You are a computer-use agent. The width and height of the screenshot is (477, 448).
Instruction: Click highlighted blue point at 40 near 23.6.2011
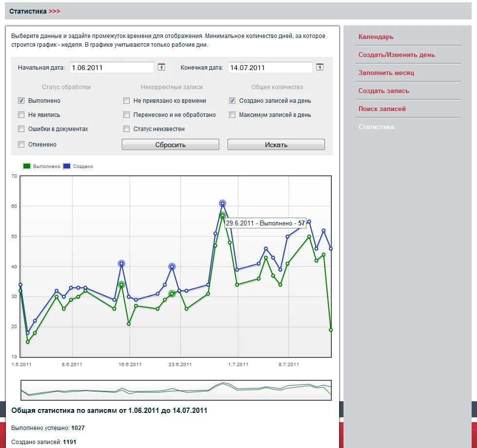pos(172,266)
